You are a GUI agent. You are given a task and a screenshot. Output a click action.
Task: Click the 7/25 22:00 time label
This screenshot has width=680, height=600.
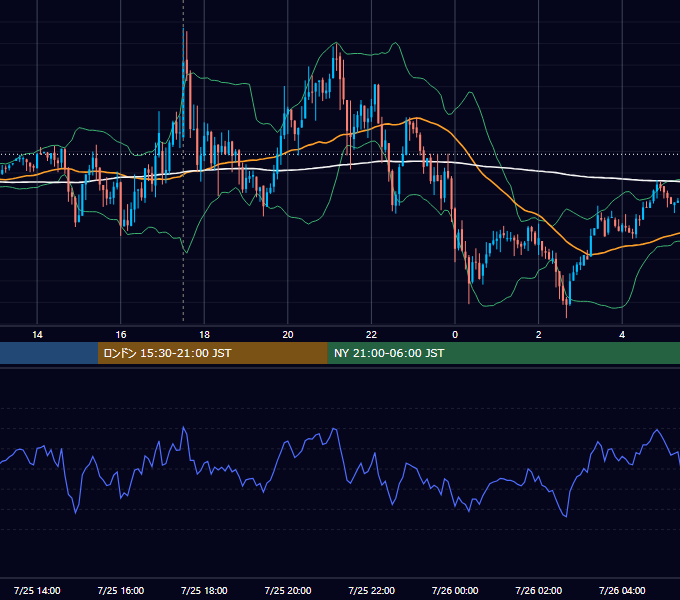(372, 590)
